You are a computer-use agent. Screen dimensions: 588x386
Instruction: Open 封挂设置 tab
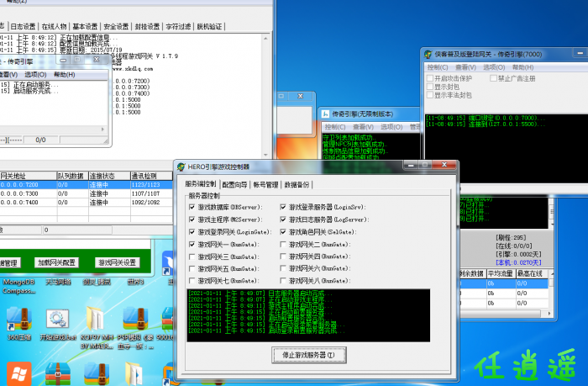(147, 26)
